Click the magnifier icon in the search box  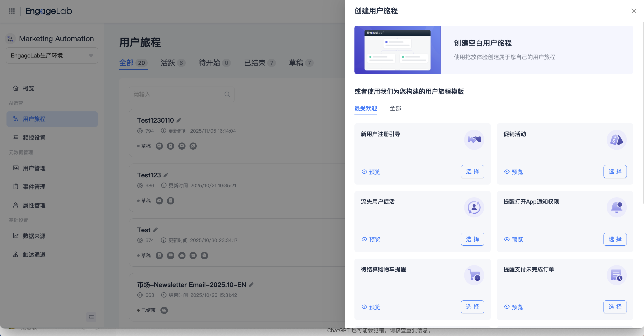click(x=227, y=94)
